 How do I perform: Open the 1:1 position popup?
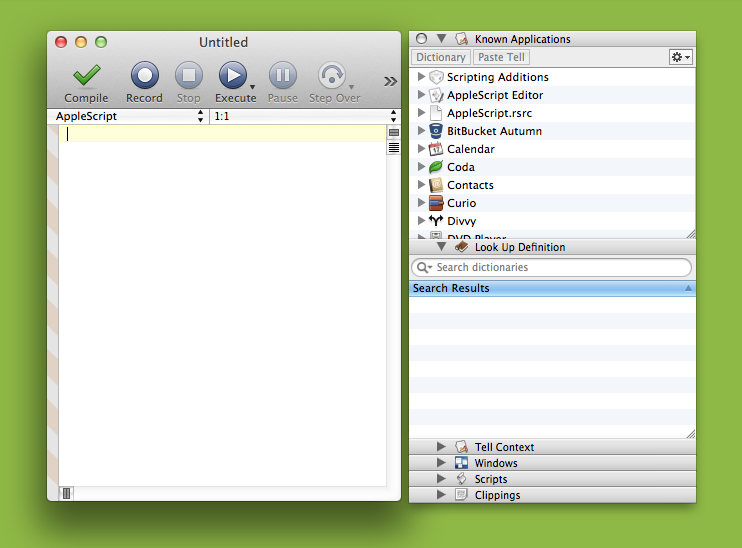297,117
